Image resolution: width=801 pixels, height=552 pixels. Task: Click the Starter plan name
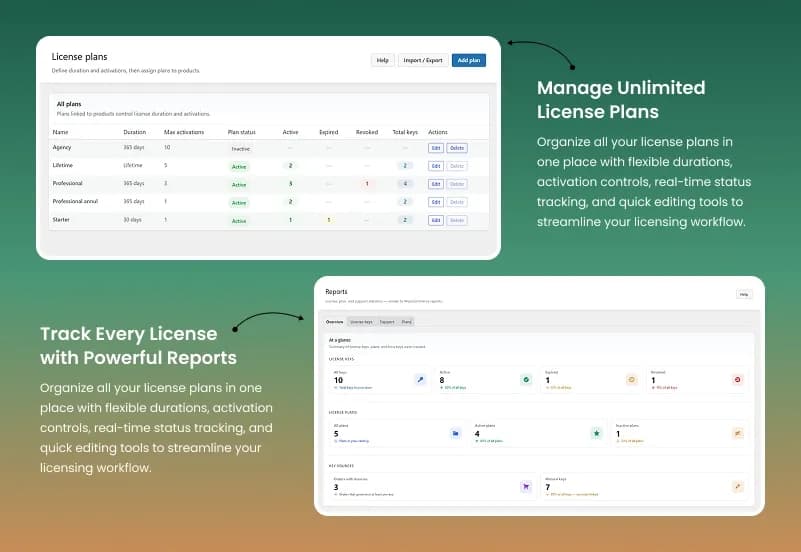tap(61, 220)
